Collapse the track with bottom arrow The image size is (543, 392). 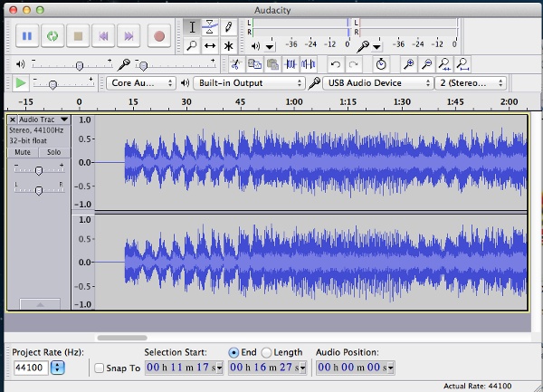(x=40, y=304)
